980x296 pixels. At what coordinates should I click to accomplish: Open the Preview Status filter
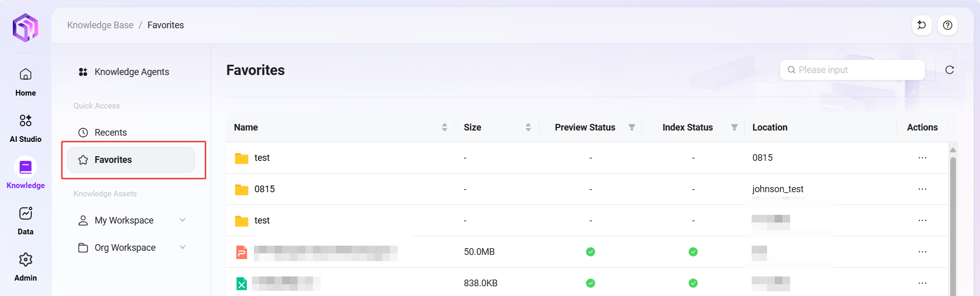(x=632, y=127)
